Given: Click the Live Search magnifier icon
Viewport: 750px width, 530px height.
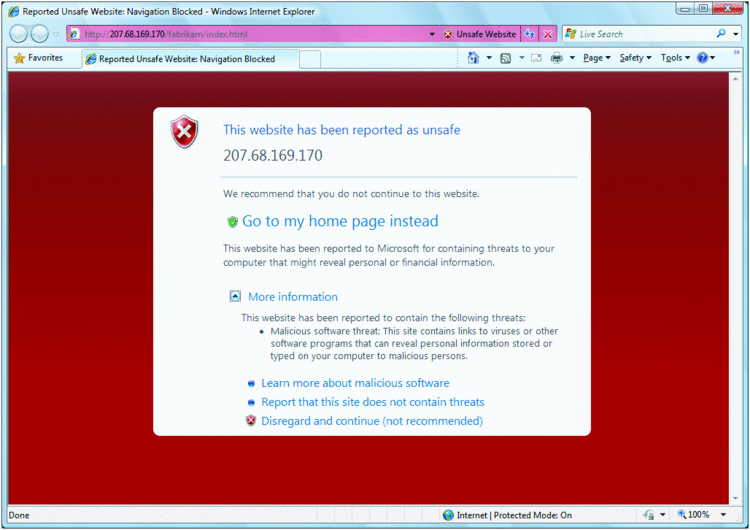Looking at the screenshot, I should [721, 33].
